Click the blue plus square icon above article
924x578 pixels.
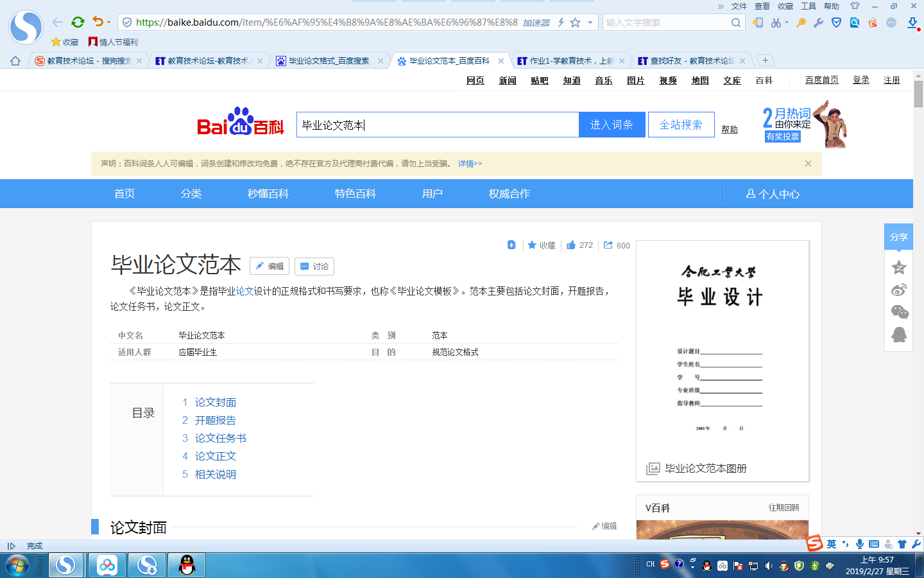(x=511, y=245)
